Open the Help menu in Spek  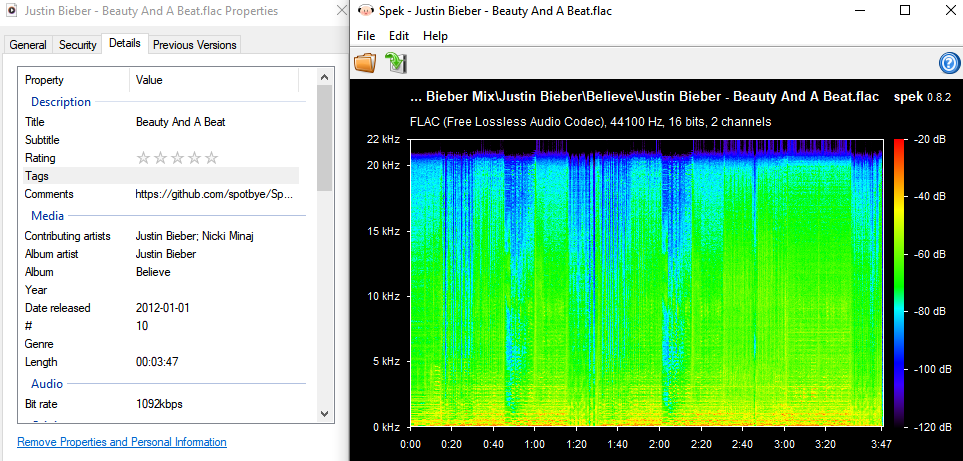point(435,36)
